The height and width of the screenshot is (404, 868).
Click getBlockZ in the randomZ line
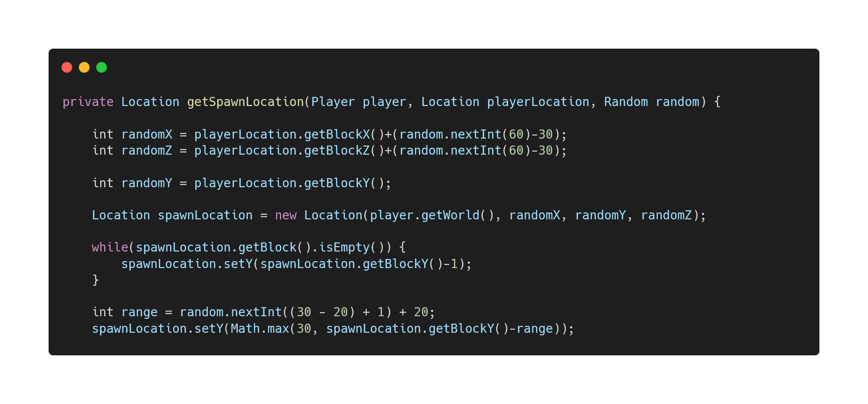pos(337,151)
